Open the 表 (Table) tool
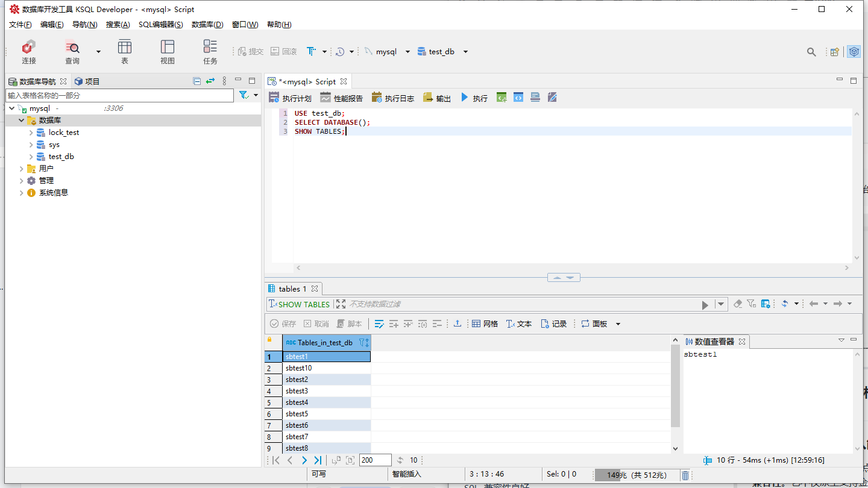Viewport: 868px width, 488px height. (125, 52)
